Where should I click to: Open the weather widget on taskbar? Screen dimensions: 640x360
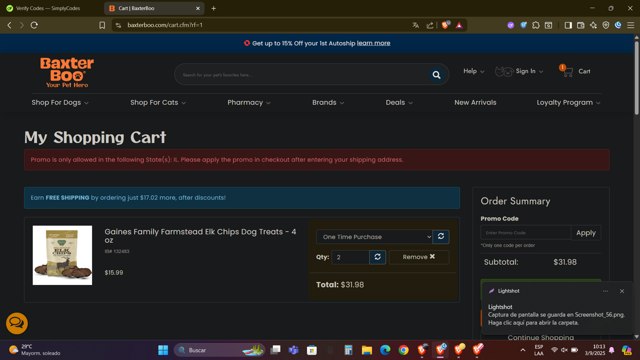pyautogui.click(x=35, y=350)
